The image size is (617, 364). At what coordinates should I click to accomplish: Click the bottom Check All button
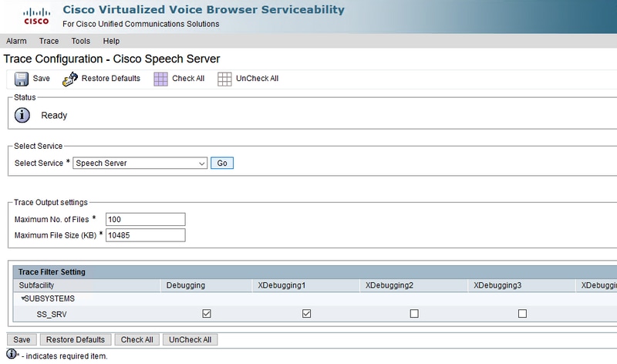(137, 339)
